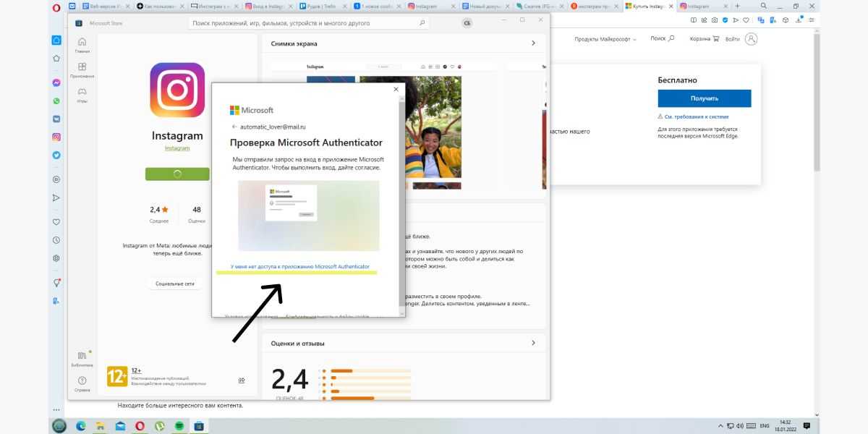Expand the Оценки и отзывы section chevron
The height and width of the screenshot is (434, 868).
pyautogui.click(x=533, y=343)
